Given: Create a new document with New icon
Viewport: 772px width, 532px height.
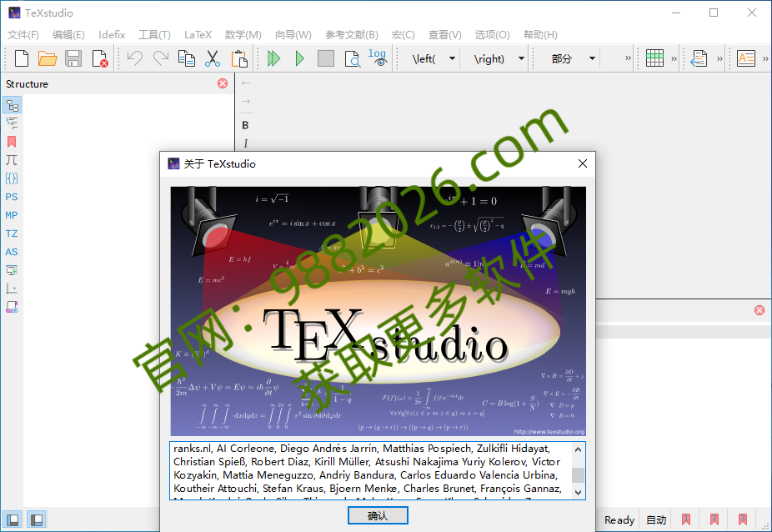Looking at the screenshot, I should pyautogui.click(x=22, y=58).
